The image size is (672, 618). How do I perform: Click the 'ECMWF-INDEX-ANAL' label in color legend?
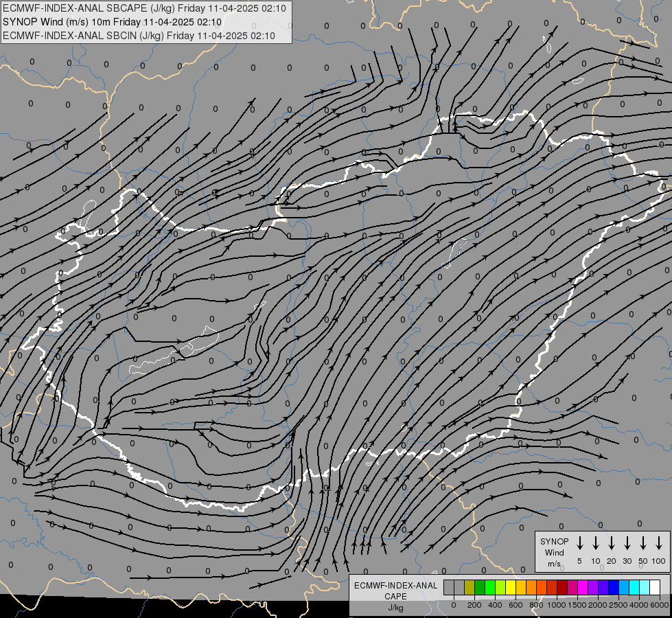click(395, 586)
